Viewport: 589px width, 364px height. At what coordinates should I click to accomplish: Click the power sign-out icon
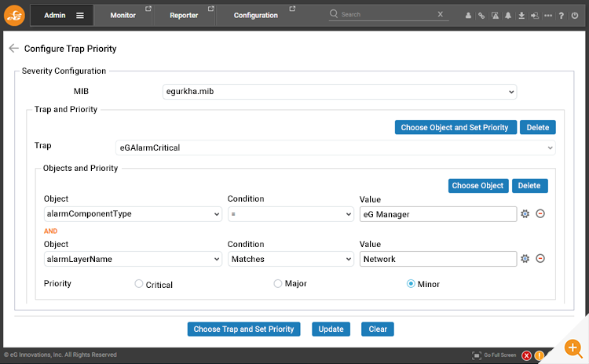575,16
